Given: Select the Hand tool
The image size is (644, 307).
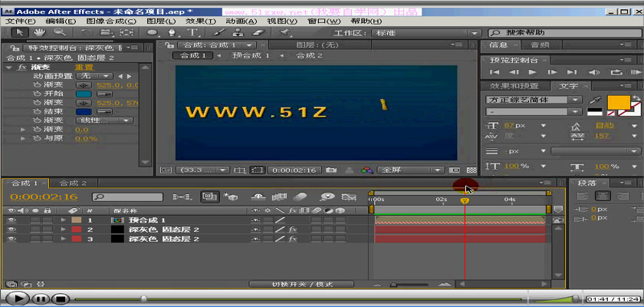Looking at the screenshot, I should coord(40,32).
